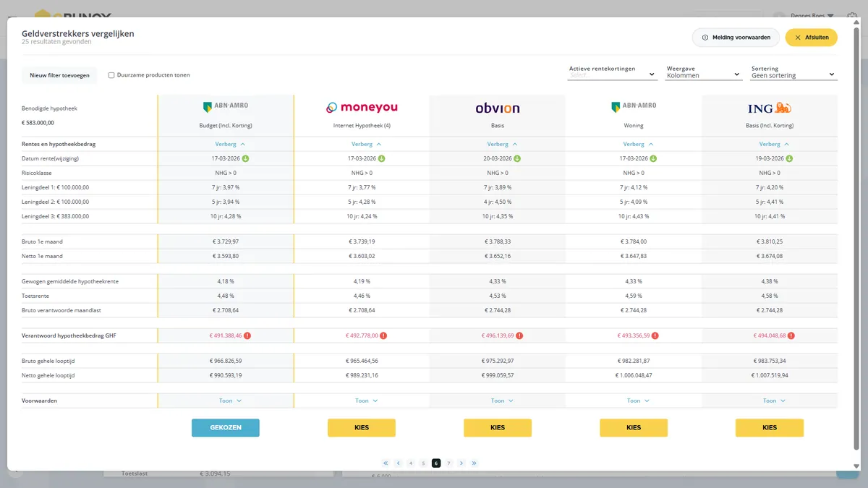Click the dialog's vertical scrollbar
This screenshot has height=488, width=868.
click(x=856, y=239)
